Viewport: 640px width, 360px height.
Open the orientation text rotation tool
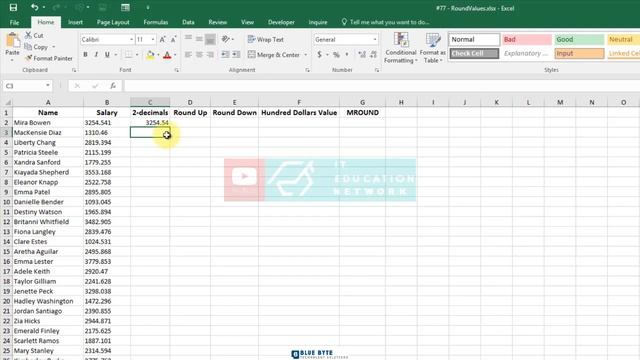(226, 39)
